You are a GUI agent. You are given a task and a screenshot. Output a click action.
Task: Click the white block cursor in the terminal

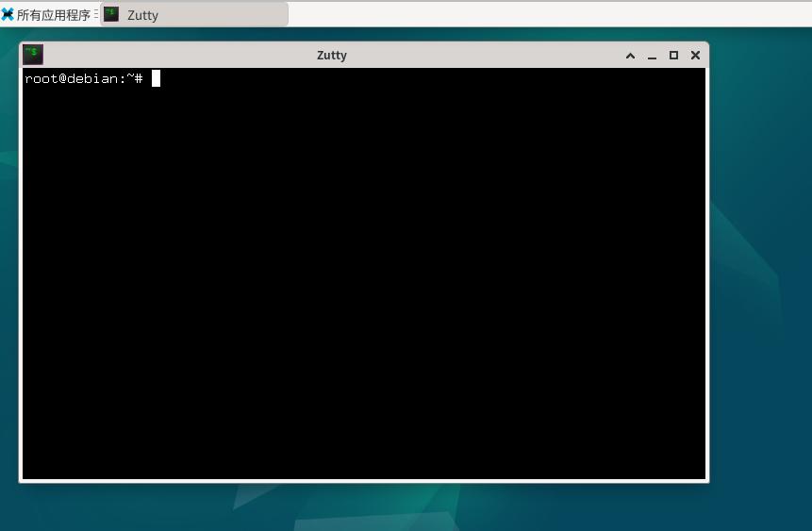(156, 78)
